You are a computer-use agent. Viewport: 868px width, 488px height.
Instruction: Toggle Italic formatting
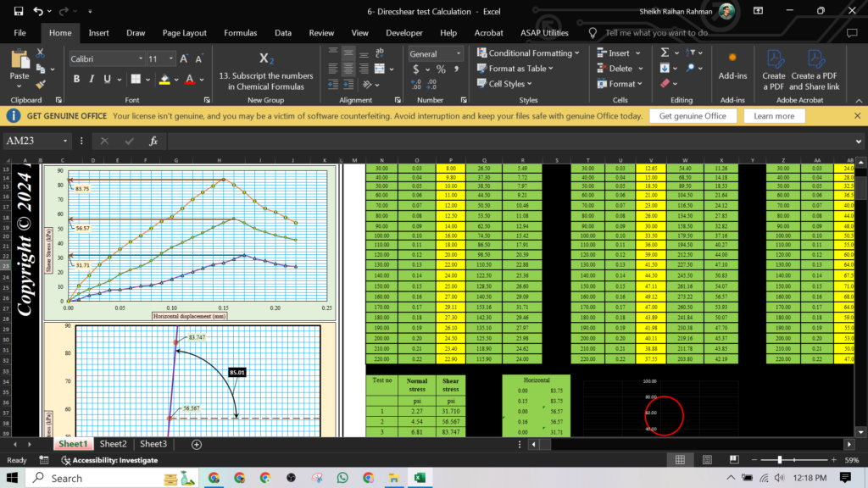[92, 79]
